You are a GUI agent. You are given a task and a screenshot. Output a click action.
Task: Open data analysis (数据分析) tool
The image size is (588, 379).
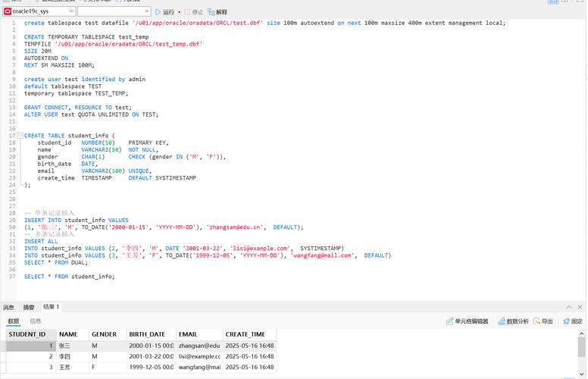click(x=514, y=321)
